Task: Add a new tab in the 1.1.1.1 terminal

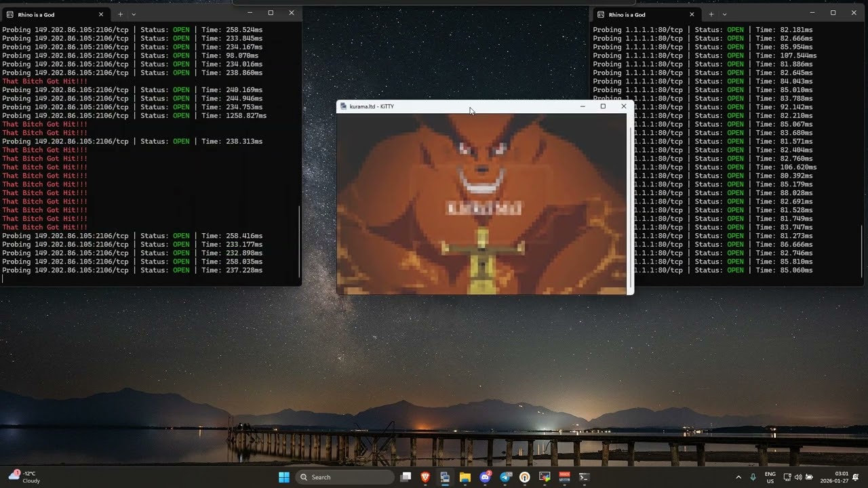Action: [x=711, y=14]
